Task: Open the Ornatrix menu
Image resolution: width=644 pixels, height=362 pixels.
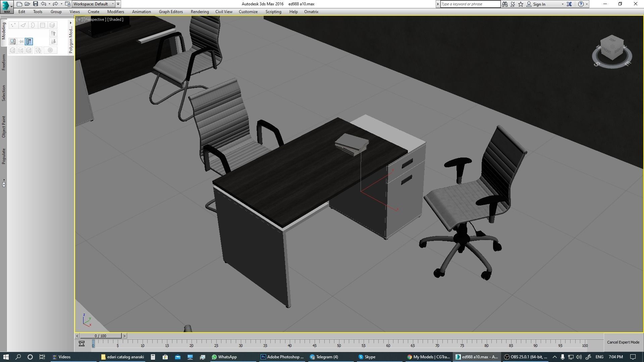Action: tap(311, 12)
